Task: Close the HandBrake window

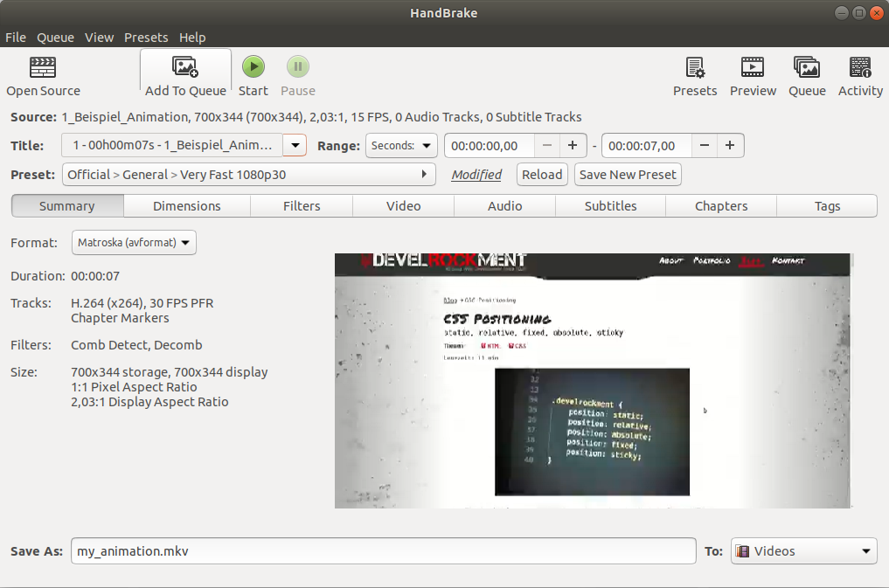Action: (x=877, y=12)
